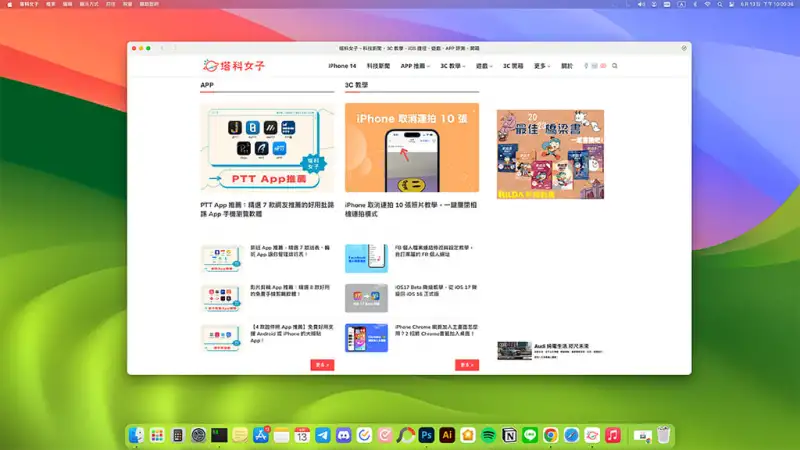Launch Discord from the Dock

click(343, 435)
